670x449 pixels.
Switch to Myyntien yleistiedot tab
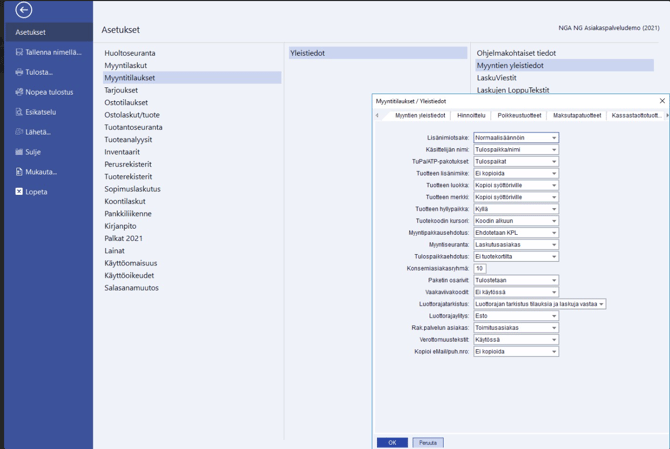[420, 115]
